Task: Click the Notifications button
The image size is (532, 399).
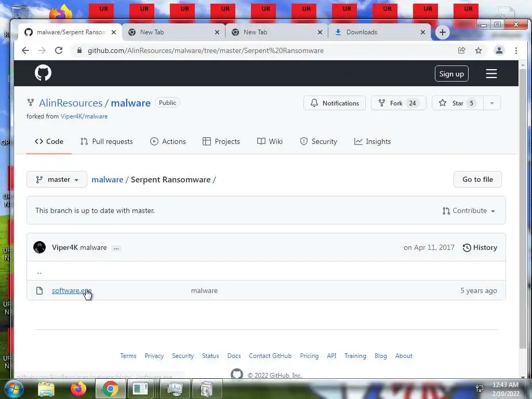Action: [x=335, y=103]
